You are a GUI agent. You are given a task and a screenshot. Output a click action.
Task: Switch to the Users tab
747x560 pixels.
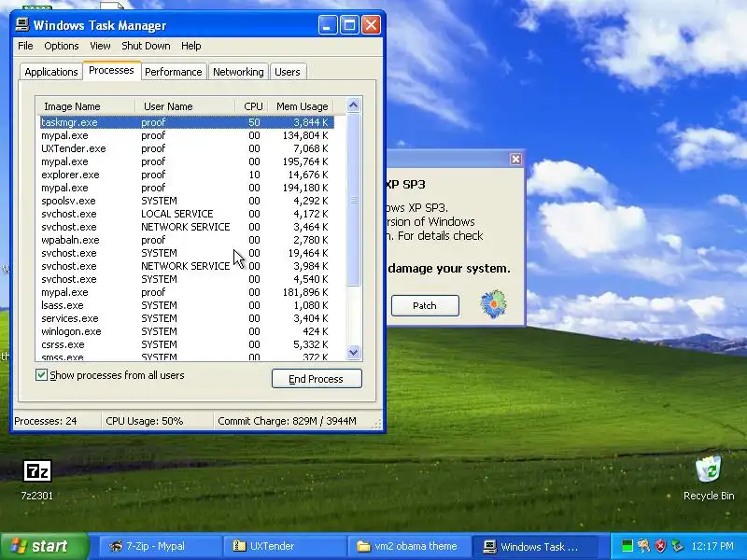click(x=288, y=72)
